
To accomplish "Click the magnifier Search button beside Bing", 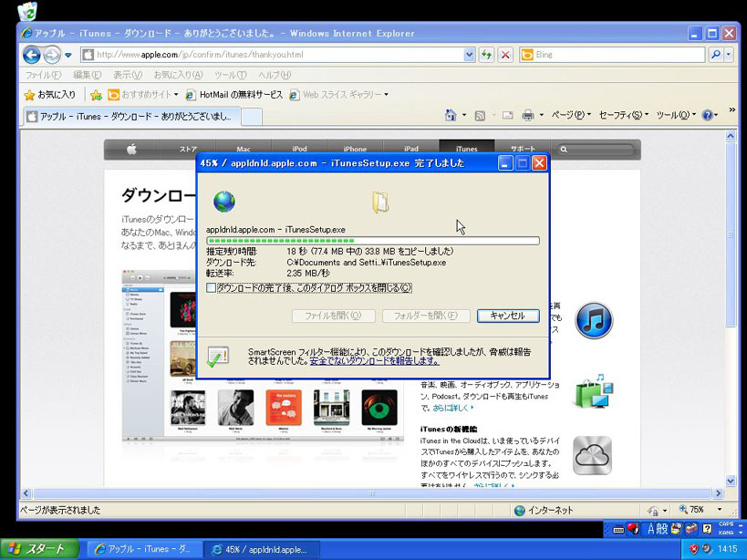I will click(x=715, y=55).
